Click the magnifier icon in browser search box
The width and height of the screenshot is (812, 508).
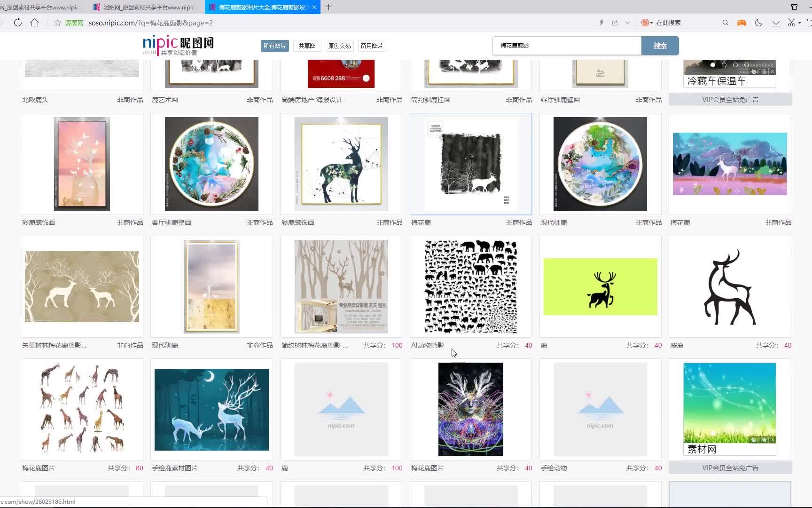pos(726,23)
